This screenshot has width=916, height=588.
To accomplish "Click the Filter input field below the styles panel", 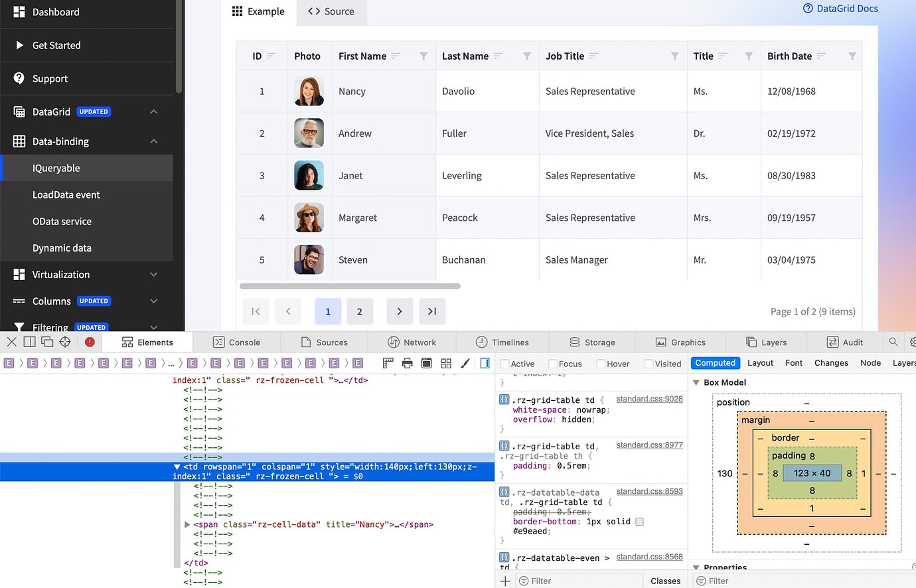I will click(577, 580).
